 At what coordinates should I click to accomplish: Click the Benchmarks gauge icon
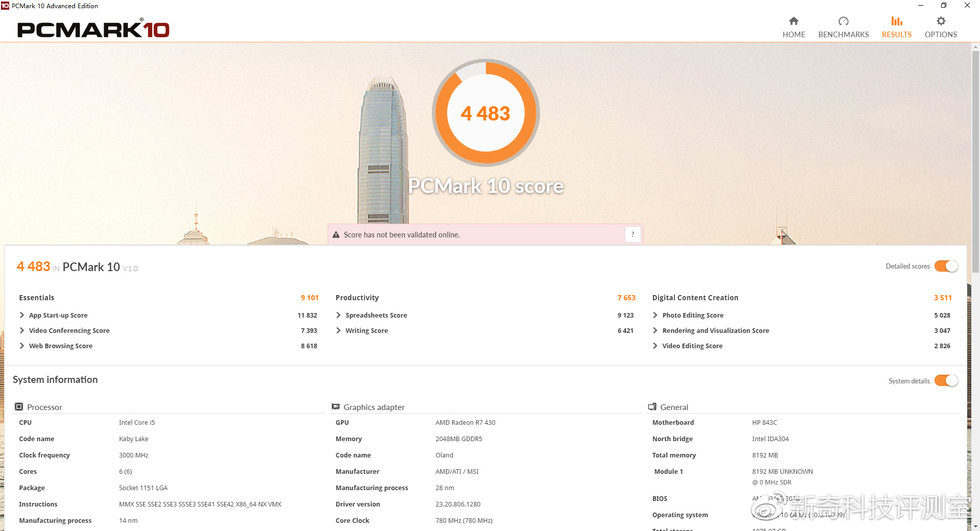843,21
